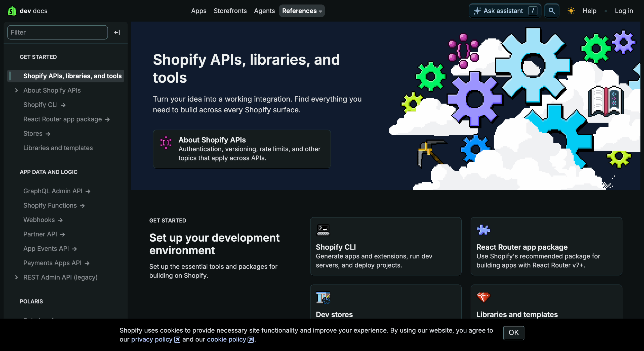
Task: Click the terminal icon on Shopify CLI card
Action: coord(323,230)
